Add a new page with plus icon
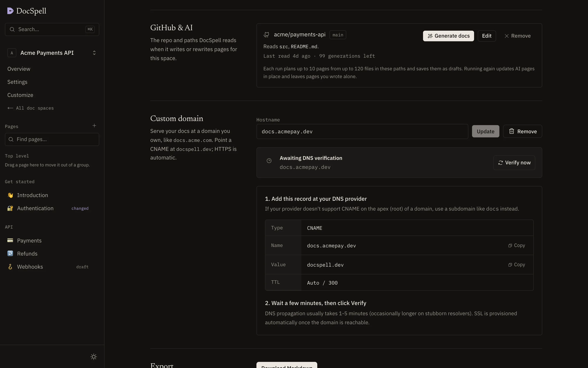The width and height of the screenshot is (588, 368). 94,126
